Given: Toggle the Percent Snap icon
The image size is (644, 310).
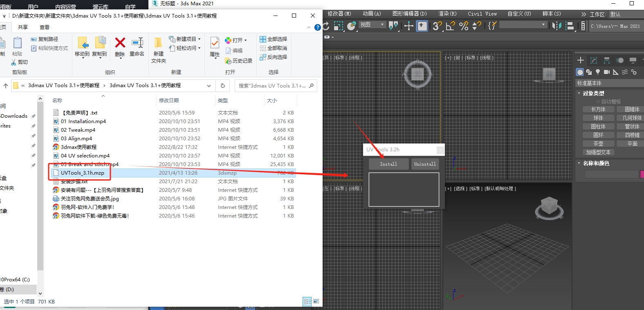Looking at the screenshot, I should tap(463, 26).
